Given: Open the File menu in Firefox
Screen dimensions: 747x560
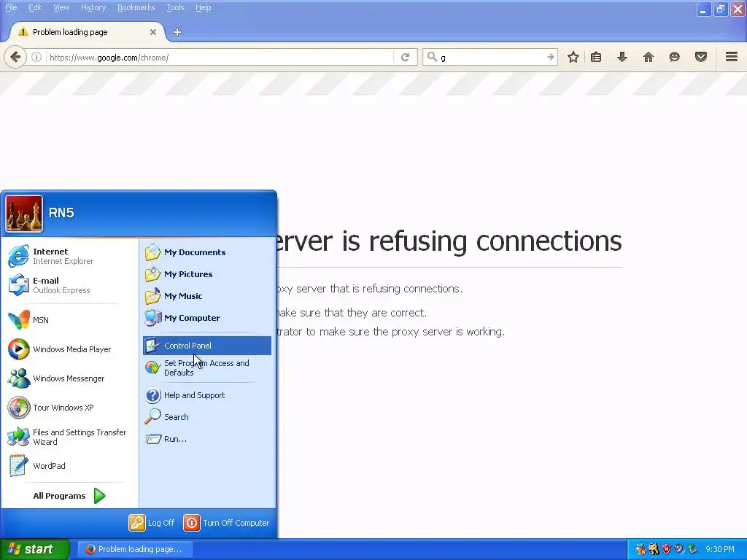Looking at the screenshot, I should click(x=11, y=7).
